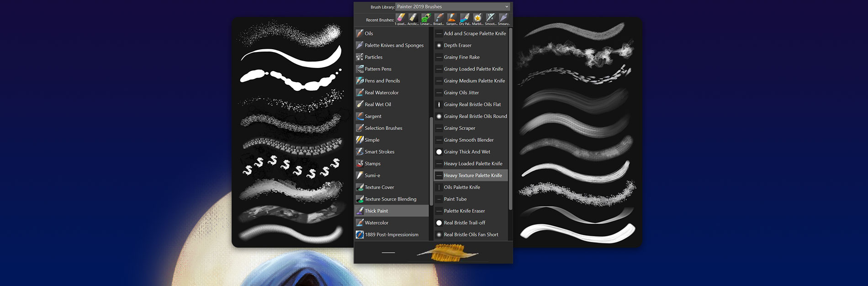This screenshot has width=868, height=286.
Task: Open the Oils brush category
Action: coord(369,33)
